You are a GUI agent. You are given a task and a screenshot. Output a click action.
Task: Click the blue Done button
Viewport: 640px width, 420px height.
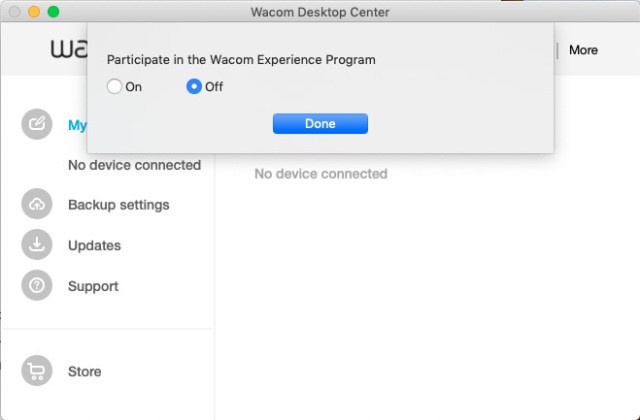click(x=320, y=124)
